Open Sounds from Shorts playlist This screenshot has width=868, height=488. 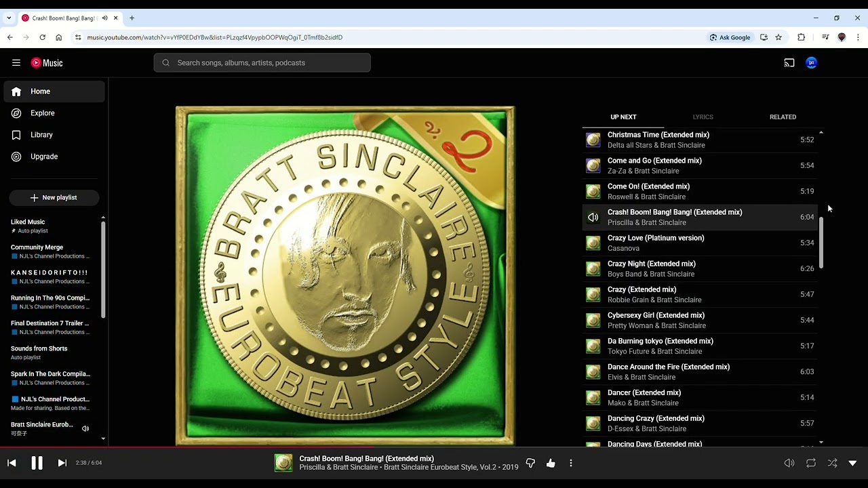pyautogui.click(x=52, y=352)
